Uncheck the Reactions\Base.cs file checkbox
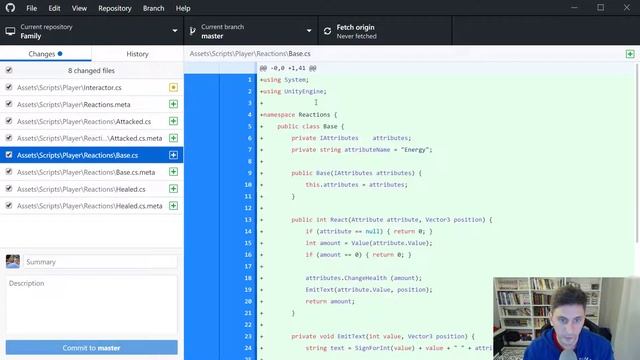Viewport: 640px width, 360px height. (9, 155)
